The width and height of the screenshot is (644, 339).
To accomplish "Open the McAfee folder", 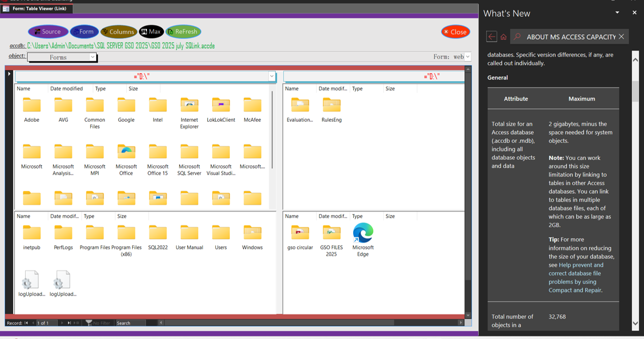I will (x=253, y=110).
